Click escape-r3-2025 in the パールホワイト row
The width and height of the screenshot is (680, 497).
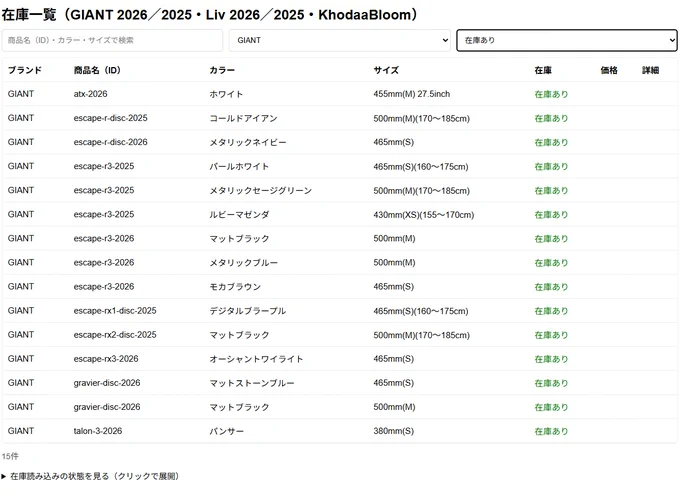pyautogui.click(x=104, y=166)
